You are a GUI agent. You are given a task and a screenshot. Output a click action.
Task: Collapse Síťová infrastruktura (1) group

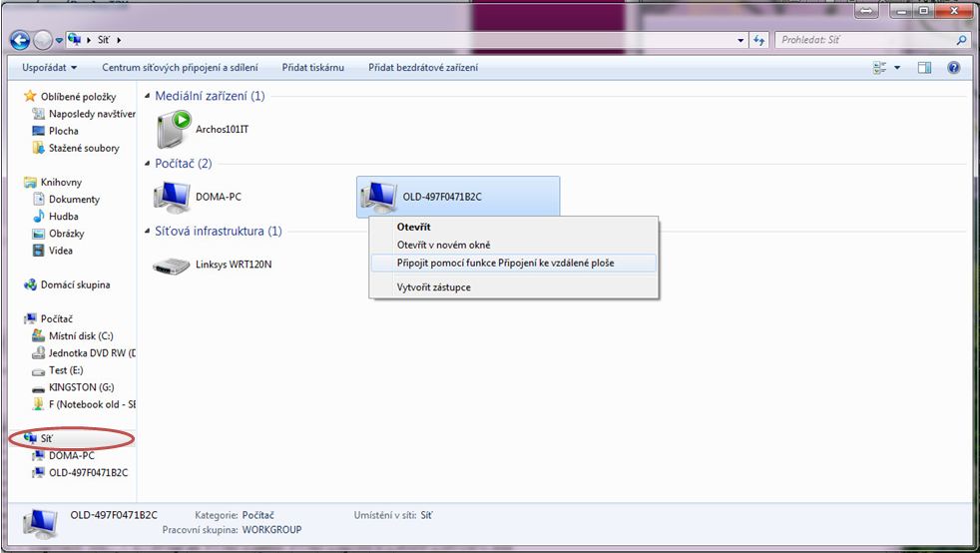point(148,232)
